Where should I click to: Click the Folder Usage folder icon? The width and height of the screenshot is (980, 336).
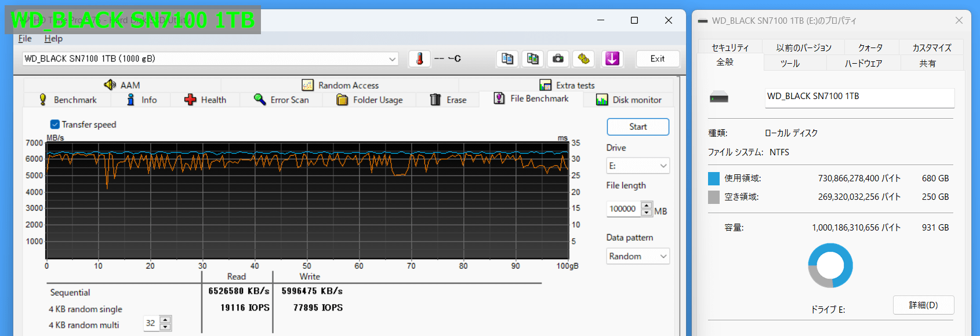(342, 100)
